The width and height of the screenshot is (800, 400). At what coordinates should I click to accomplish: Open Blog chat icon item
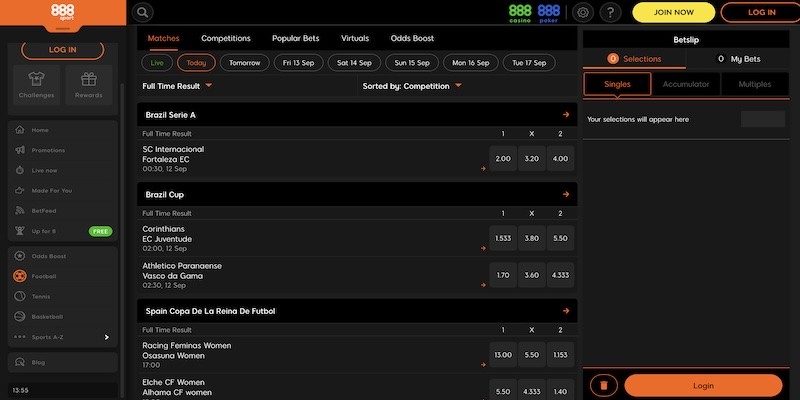[63, 362]
